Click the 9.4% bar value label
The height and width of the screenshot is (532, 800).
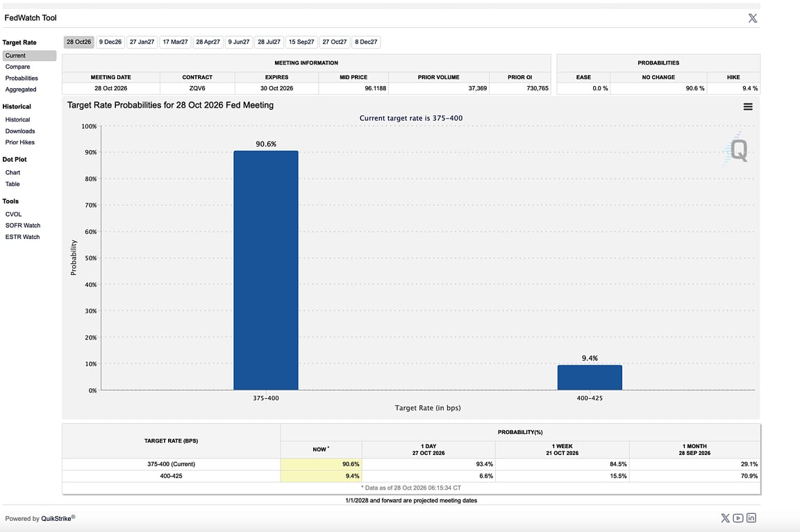click(x=590, y=358)
